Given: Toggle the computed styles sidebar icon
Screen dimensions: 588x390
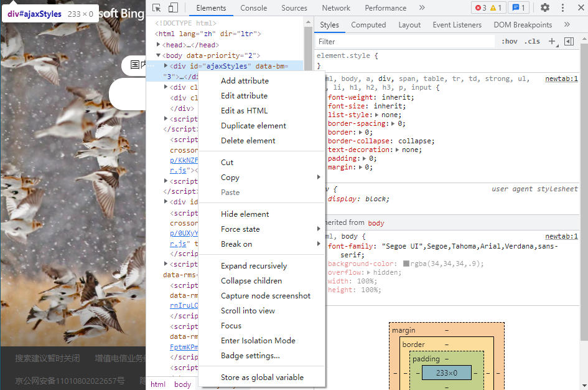Looking at the screenshot, I should (569, 41).
